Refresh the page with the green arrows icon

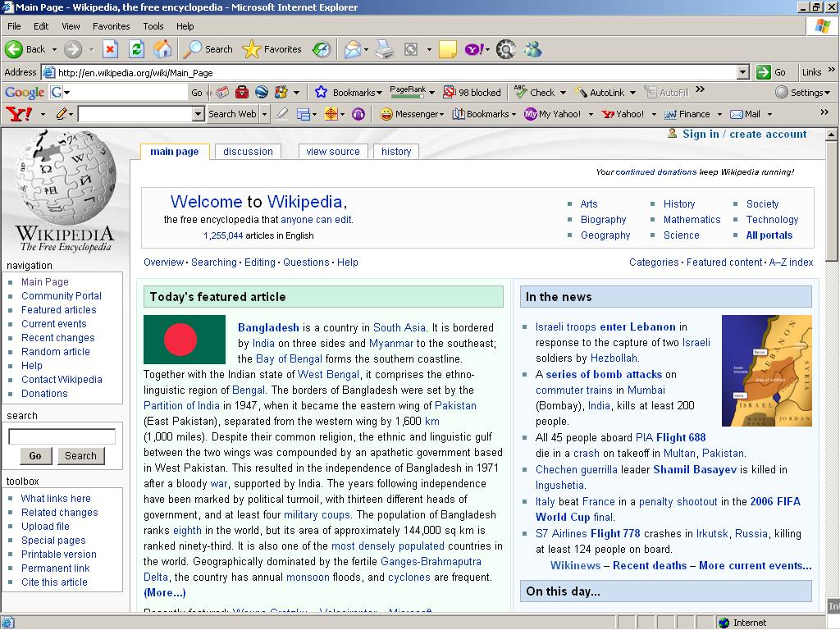coord(137,49)
